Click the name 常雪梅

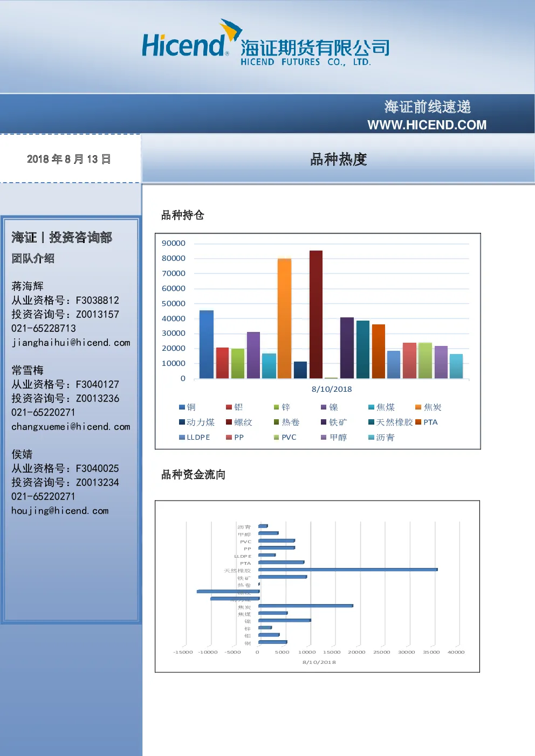28,370
